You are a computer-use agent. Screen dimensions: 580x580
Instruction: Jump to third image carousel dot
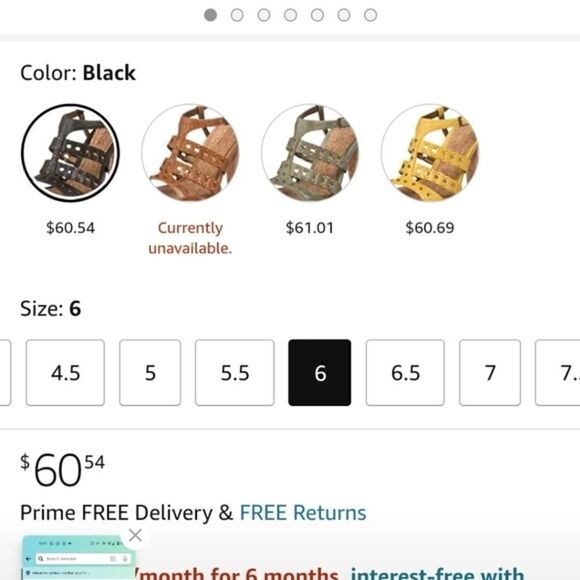[x=264, y=15]
